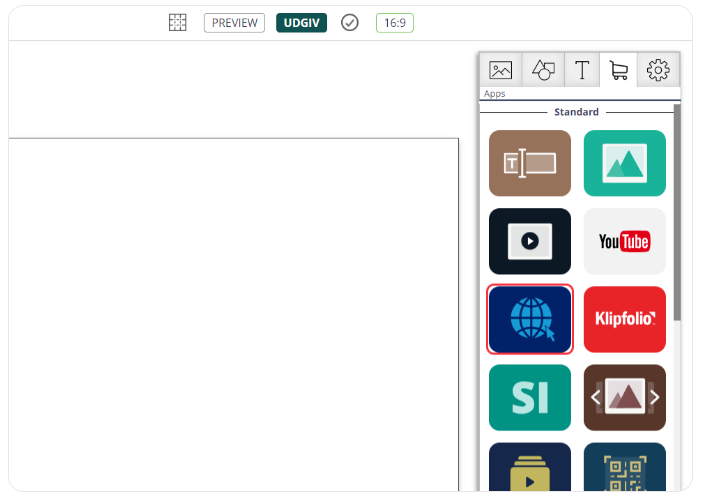Switch to the images tab
This screenshot has height=500, width=705.
500,70
